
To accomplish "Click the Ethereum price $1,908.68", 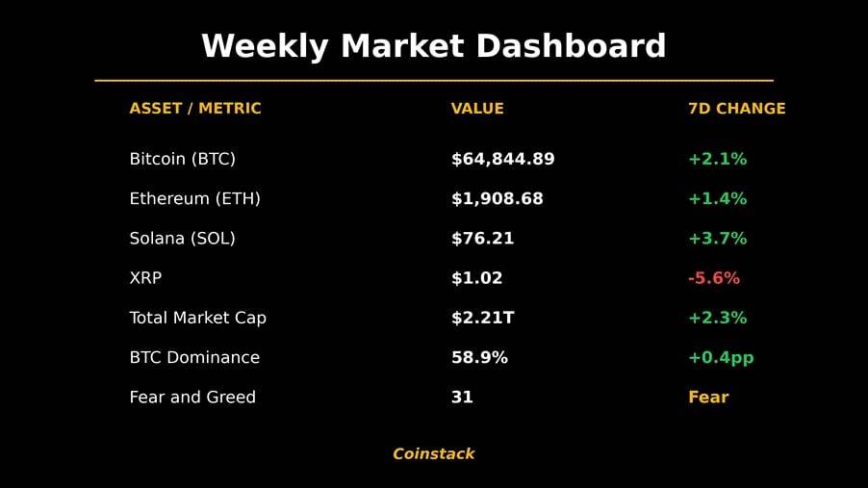I will 498,198.
